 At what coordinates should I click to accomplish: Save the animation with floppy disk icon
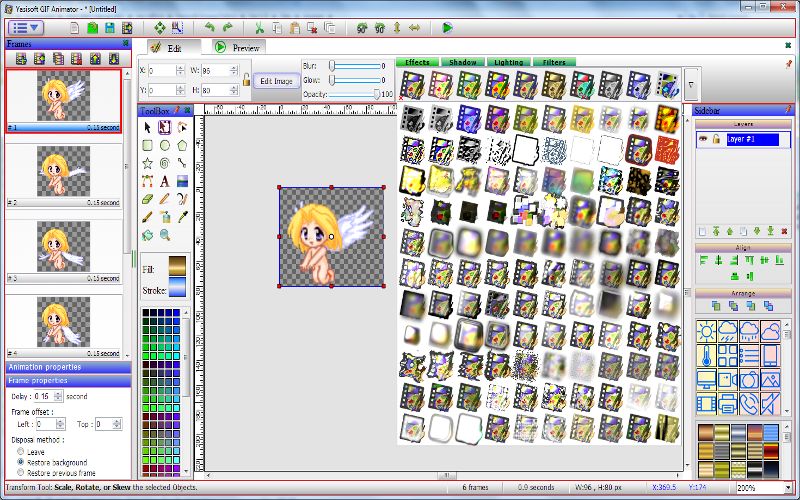(x=110, y=28)
